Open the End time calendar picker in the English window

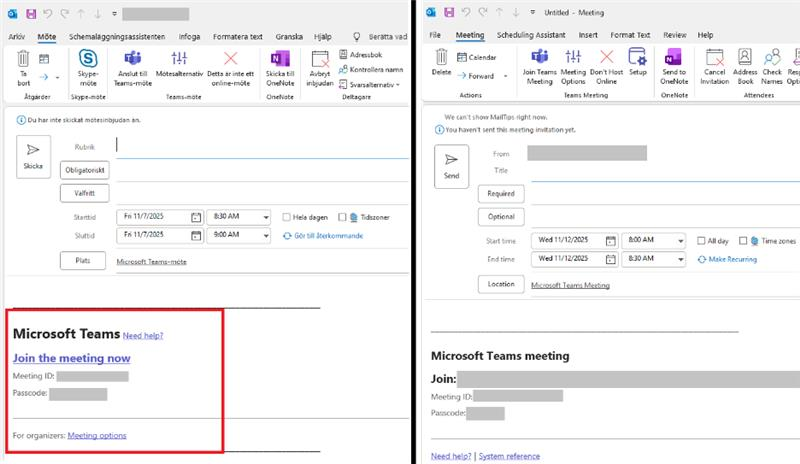(610, 259)
